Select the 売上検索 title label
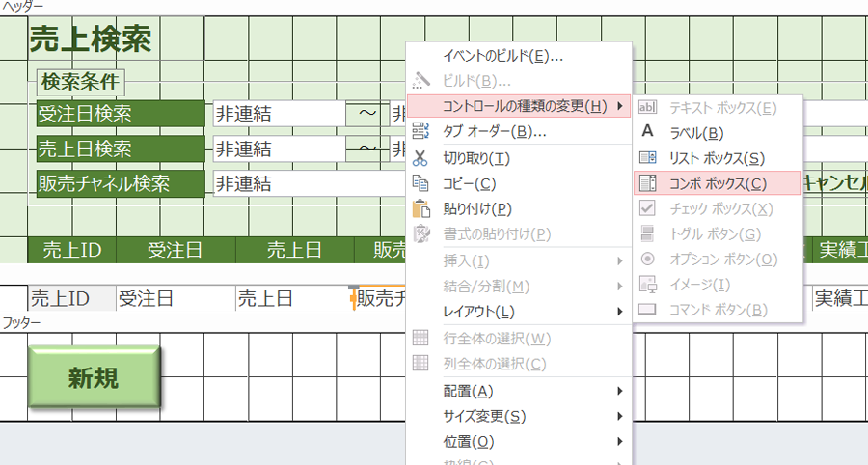Image resolution: width=868 pixels, height=465 pixels. 90,41
